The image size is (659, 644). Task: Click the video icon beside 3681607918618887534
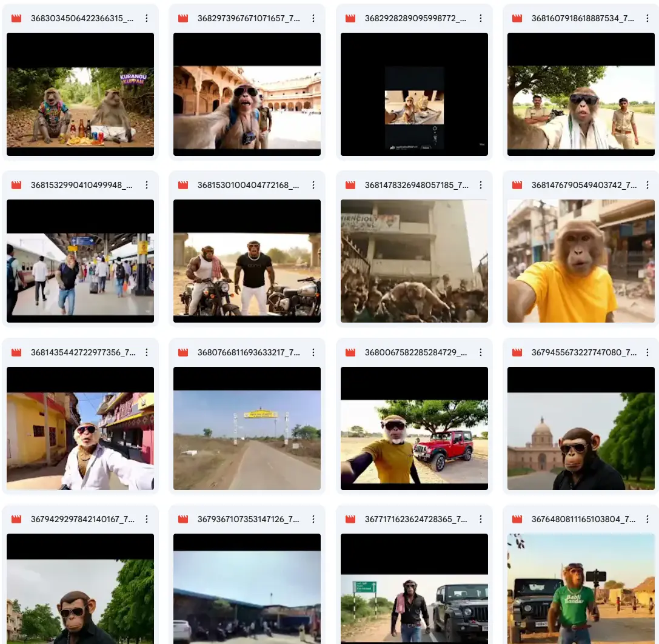tap(517, 18)
